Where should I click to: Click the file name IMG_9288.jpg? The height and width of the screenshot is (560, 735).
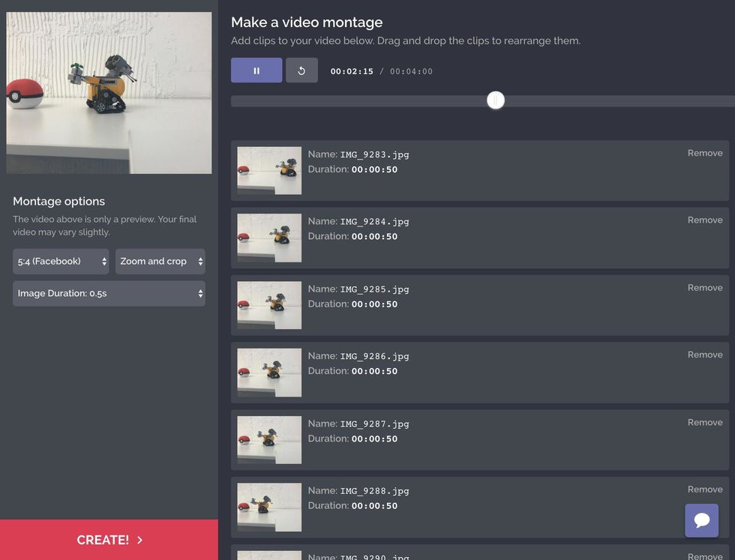pyautogui.click(x=374, y=490)
